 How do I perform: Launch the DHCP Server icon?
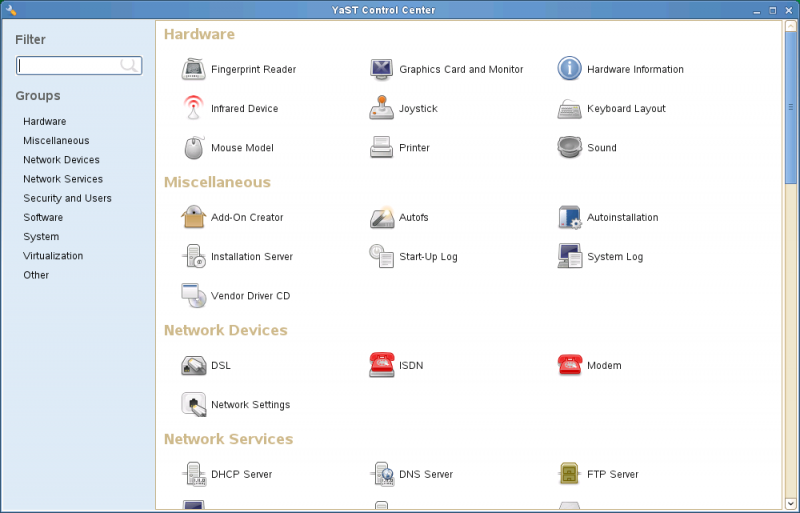pos(194,474)
